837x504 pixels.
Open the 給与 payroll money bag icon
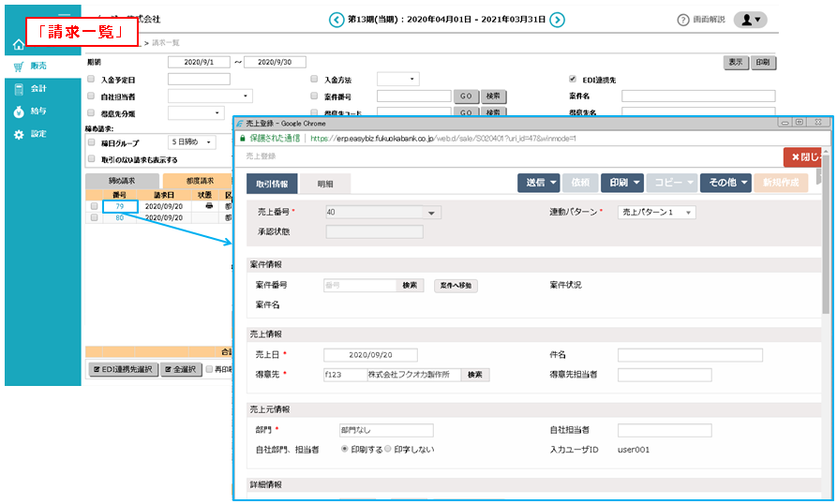tap(19, 111)
